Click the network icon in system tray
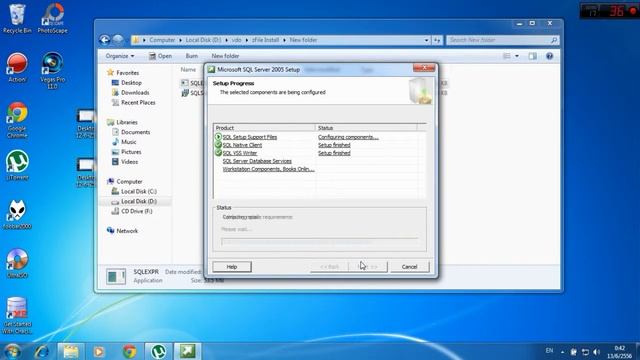 [585, 351]
